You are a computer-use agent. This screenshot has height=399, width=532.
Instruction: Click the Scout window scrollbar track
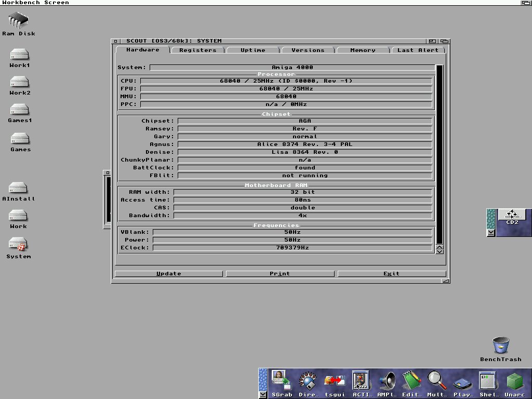440,154
